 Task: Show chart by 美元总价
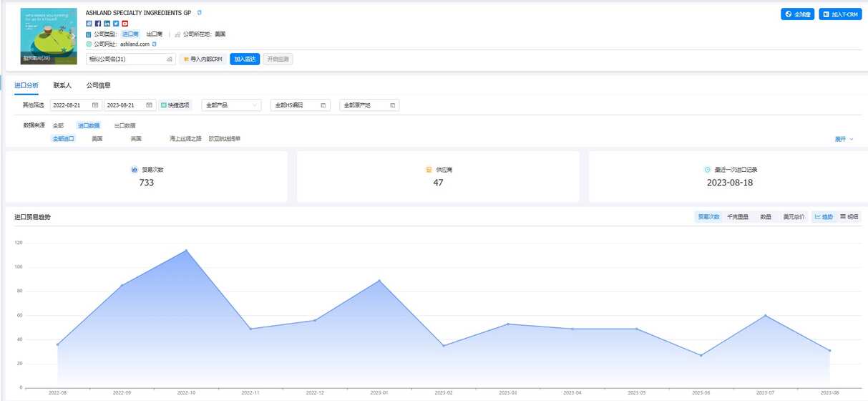794,217
